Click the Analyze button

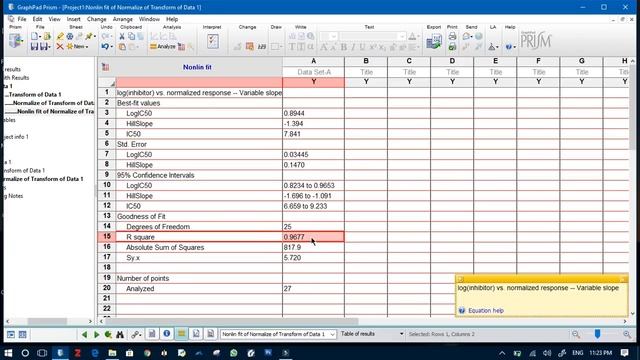tap(163, 47)
